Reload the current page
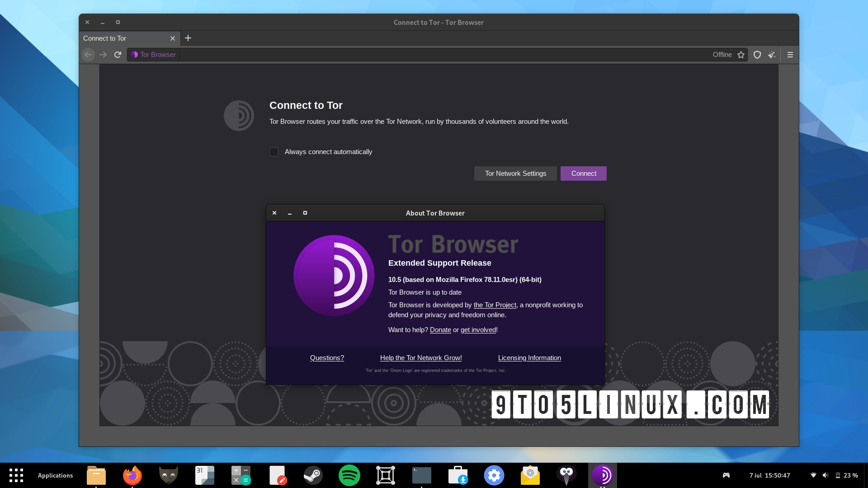 (x=118, y=55)
